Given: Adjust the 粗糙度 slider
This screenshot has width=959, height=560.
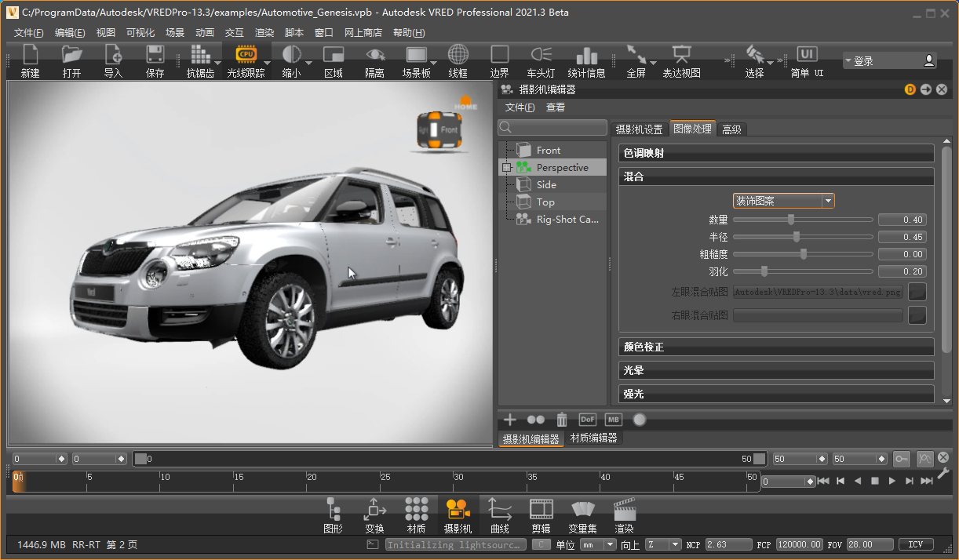Looking at the screenshot, I should [803, 254].
